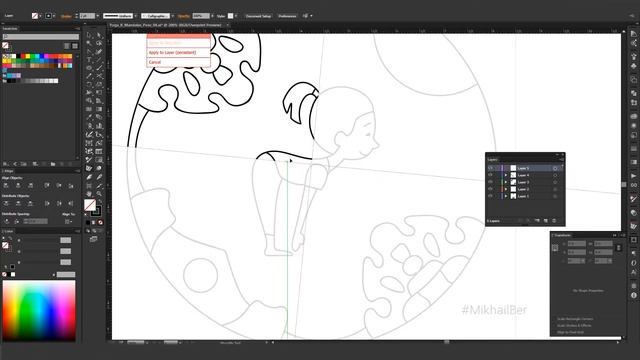Screen dimensions: 640x360
Task: Open Info panel icon in right dock
Action: pyautogui.click(x=633, y=295)
